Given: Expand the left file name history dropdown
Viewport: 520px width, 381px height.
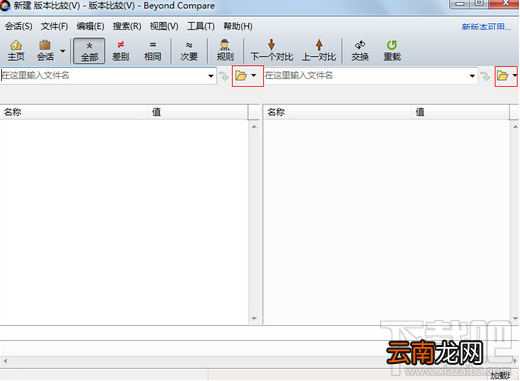Looking at the screenshot, I should point(211,76).
